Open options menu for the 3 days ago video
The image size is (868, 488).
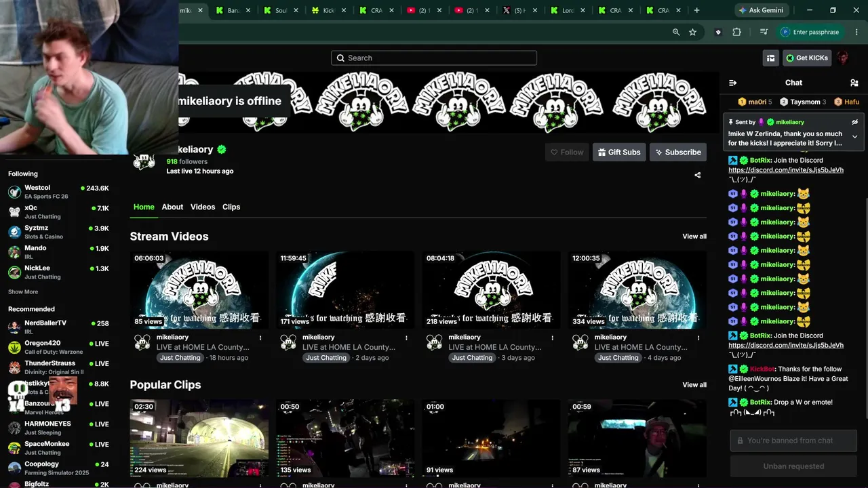pyautogui.click(x=553, y=338)
